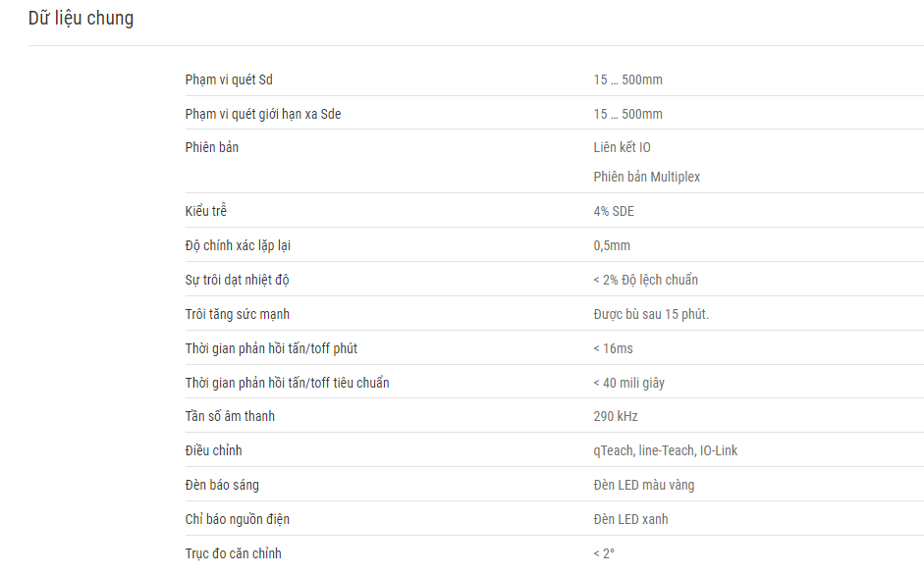Click the "Đèn LED màu vàng" value
The height and width of the screenshot is (576, 924).
[643, 486]
